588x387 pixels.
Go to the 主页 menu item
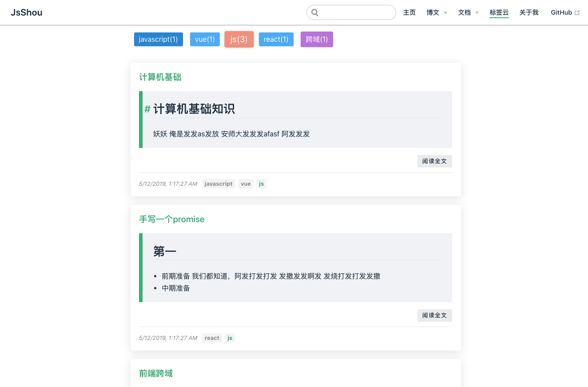[x=409, y=12]
